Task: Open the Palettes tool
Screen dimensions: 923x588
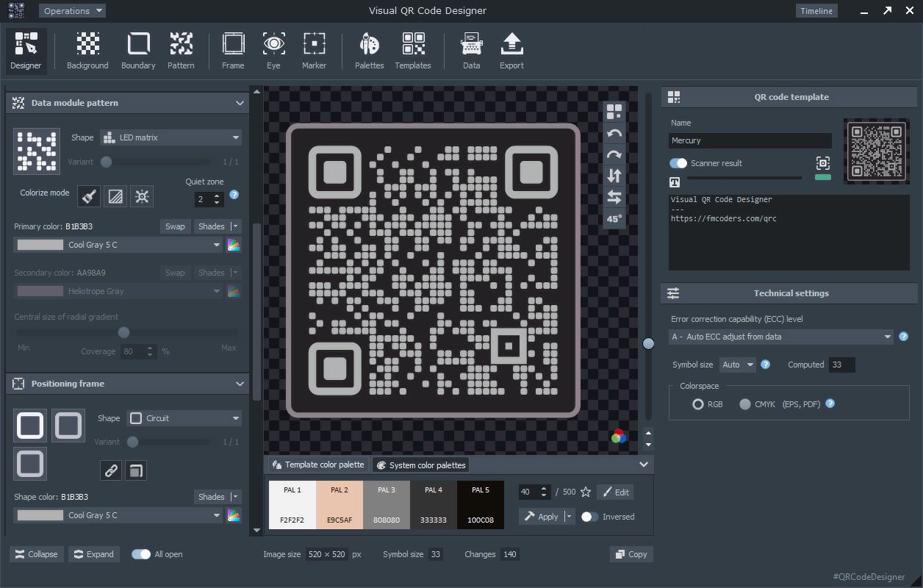Action: point(369,51)
